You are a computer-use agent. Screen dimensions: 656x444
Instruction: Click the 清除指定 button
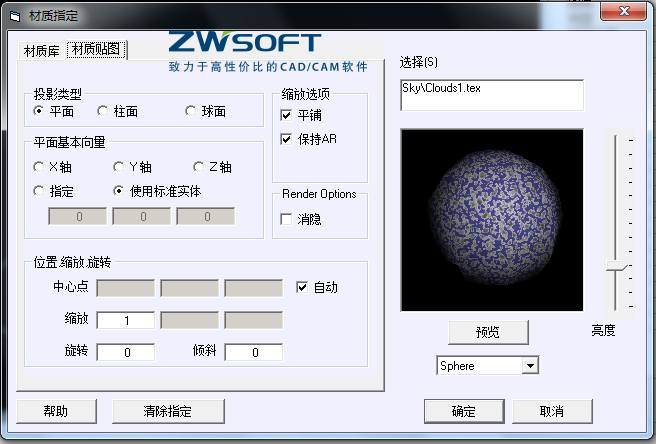[x=167, y=411]
